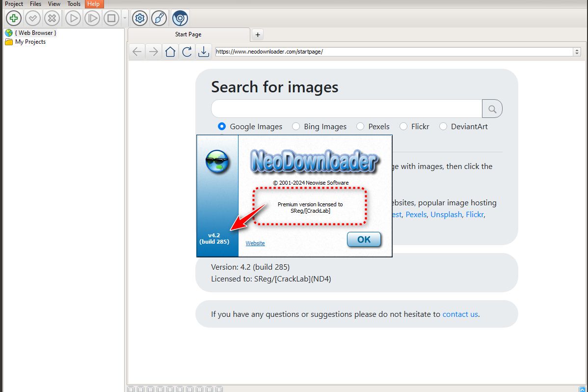588x392 pixels.
Task: Click the "Version: 4.2 (build 285)" text
Action: click(x=250, y=267)
